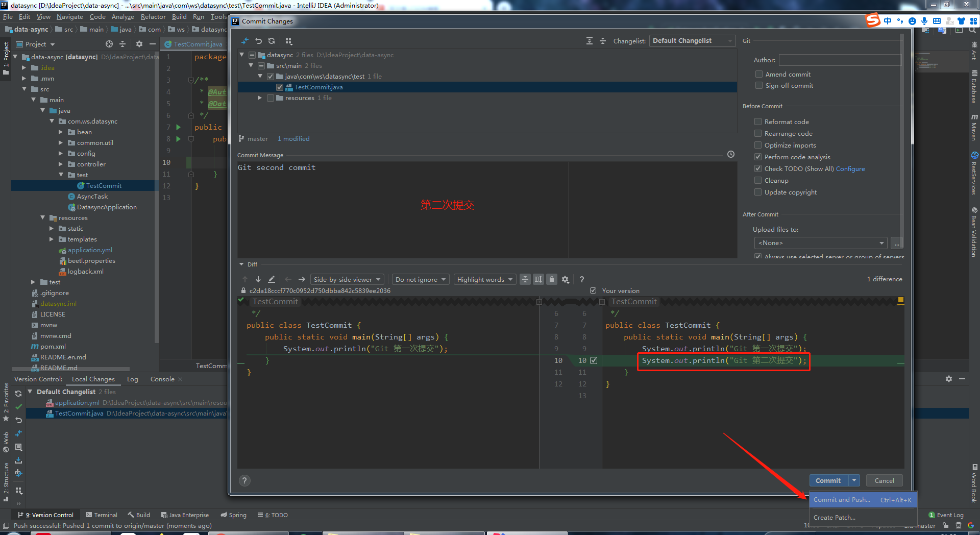The height and width of the screenshot is (535, 980).
Task: Switch to the Console tab in Version Control
Action: [162, 379]
